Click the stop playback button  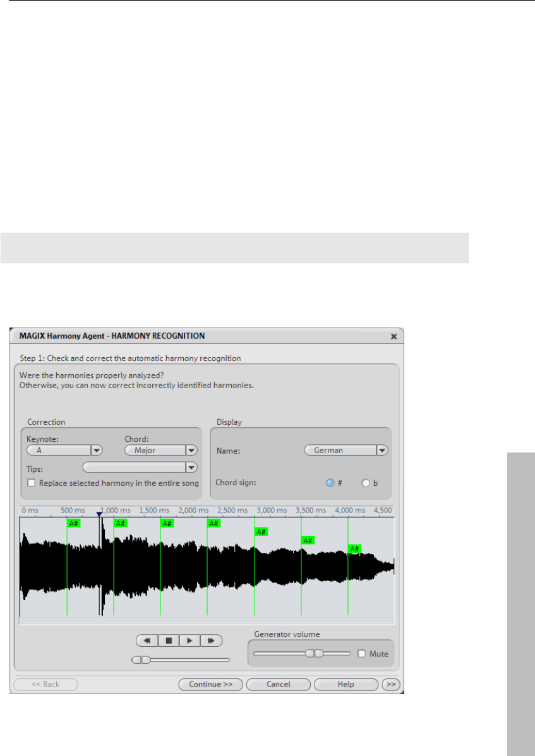169,641
